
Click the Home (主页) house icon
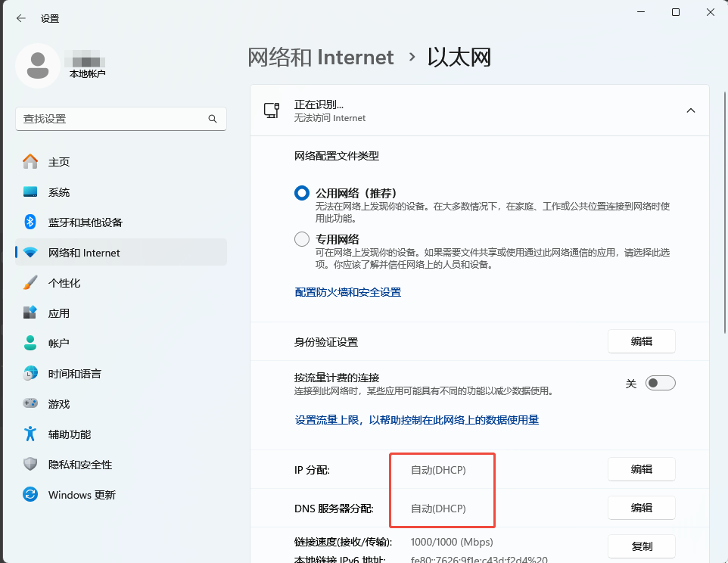click(30, 161)
